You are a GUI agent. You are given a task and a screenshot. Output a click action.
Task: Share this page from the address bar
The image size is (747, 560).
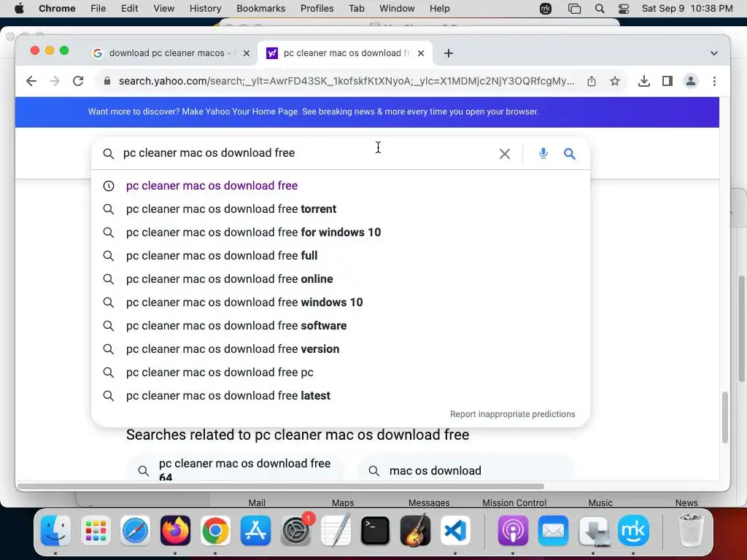click(x=591, y=81)
